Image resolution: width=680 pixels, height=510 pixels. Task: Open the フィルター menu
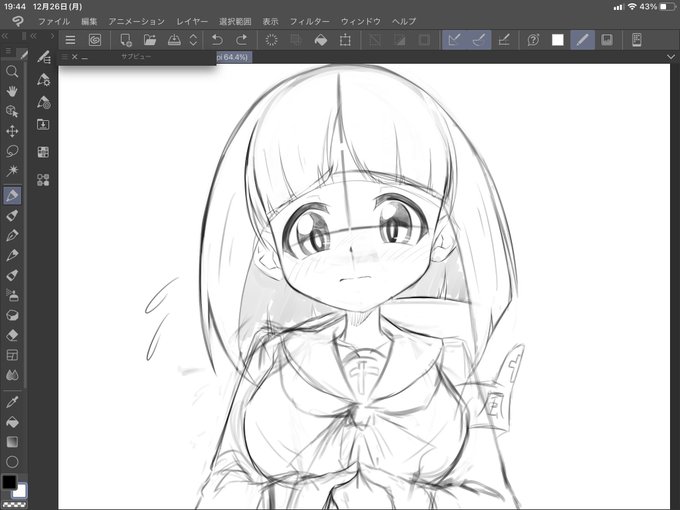pos(309,21)
